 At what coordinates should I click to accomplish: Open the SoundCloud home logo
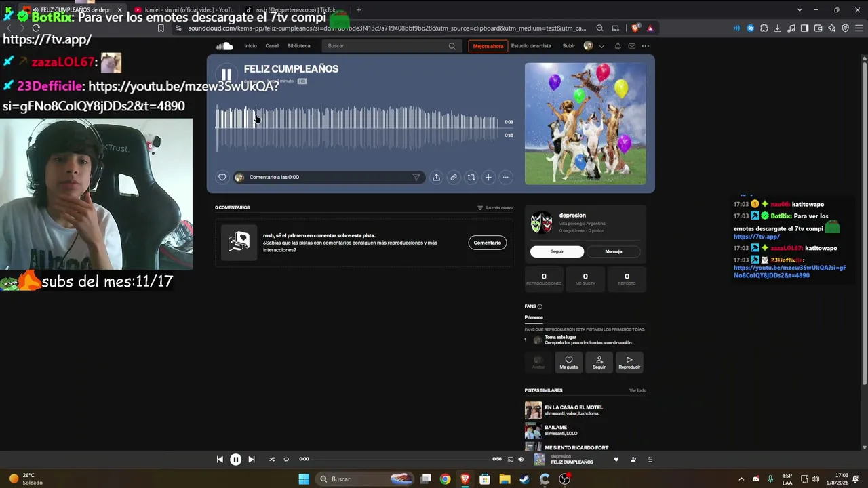tap(224, 46)
